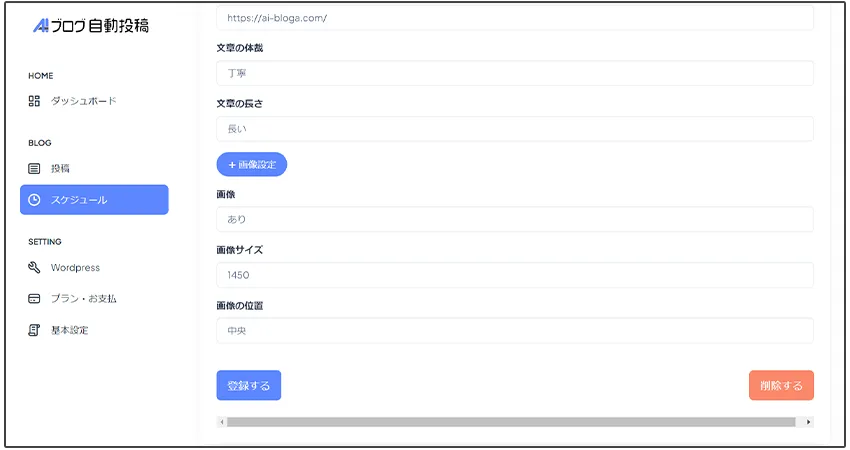Click the 画像サイズ field with 1450
Screen dimensions: 850x450
(x=514, y=275)
